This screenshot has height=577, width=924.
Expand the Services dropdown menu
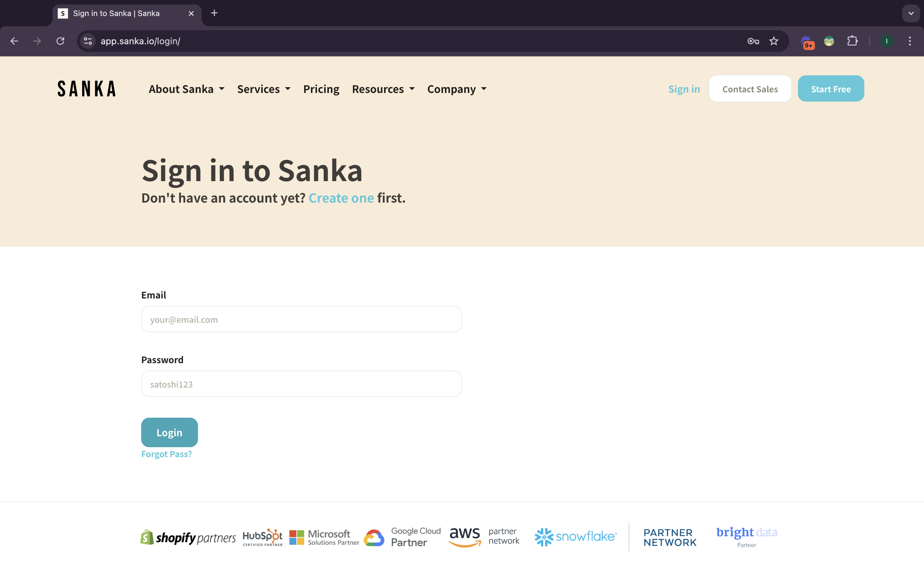point(263,89)
